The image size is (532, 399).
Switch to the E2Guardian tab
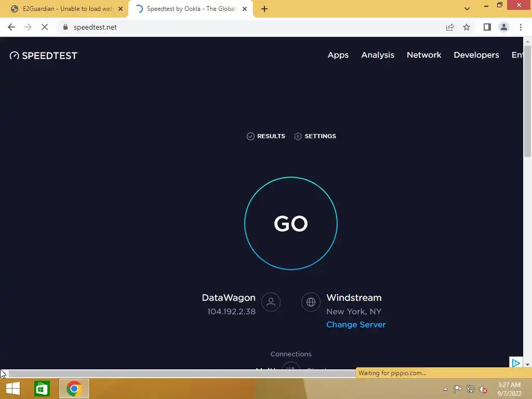64,9
